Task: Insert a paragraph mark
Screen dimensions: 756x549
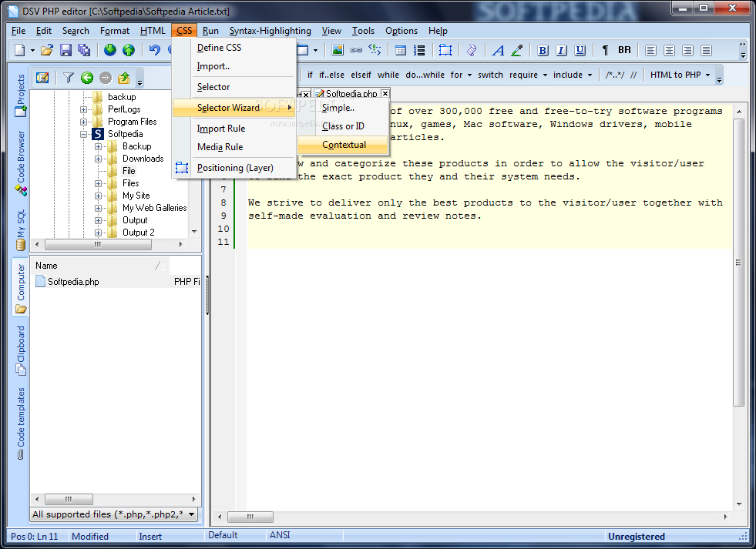Action: [x=606, y=50]
